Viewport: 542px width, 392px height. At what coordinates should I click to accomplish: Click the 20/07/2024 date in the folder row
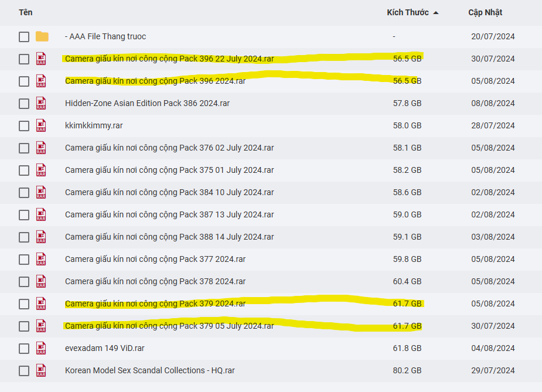[493, 36]
